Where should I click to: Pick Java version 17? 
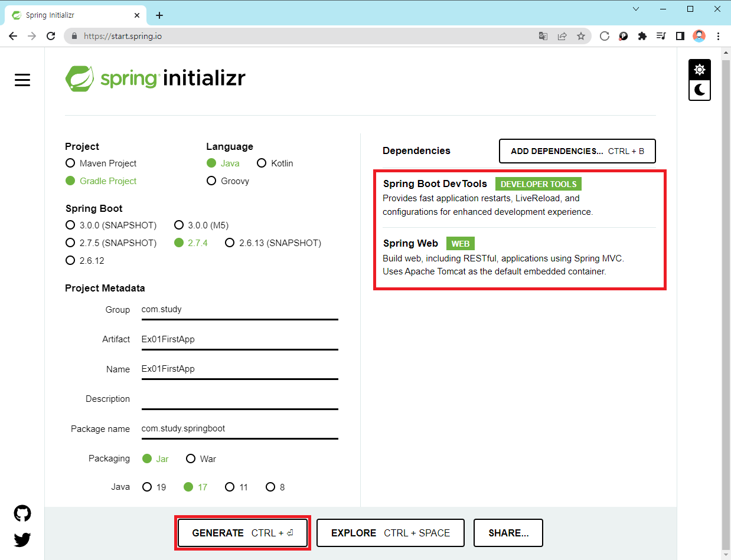click(x=195, y=487)
